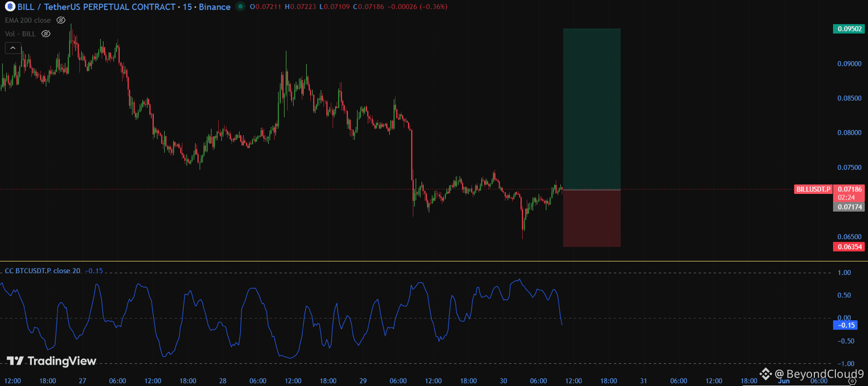Screen dimensions: 868x386
Task: Click the Jun month label on time axis
Action: pyautogui.click(x=784, y=381)
